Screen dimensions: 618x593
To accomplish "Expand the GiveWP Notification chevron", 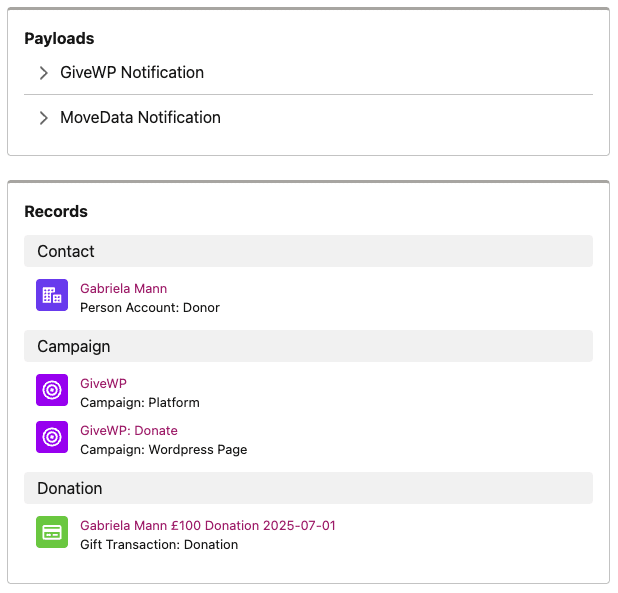I will click(43, 73).
